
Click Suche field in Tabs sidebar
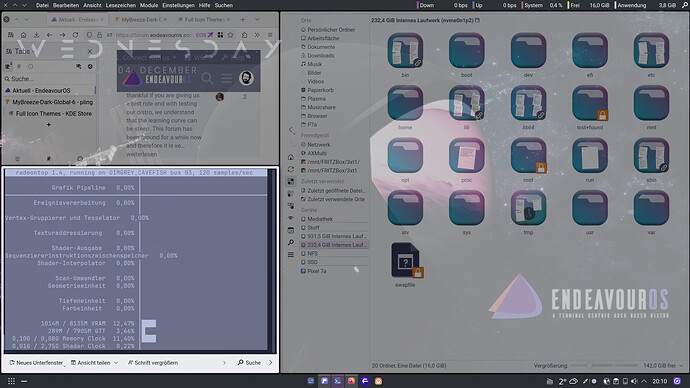pos(49,79)
